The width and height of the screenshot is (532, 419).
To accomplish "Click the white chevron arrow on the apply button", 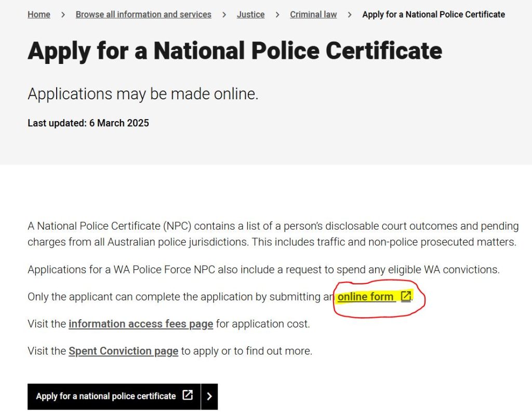I will [x=209, y=396].
